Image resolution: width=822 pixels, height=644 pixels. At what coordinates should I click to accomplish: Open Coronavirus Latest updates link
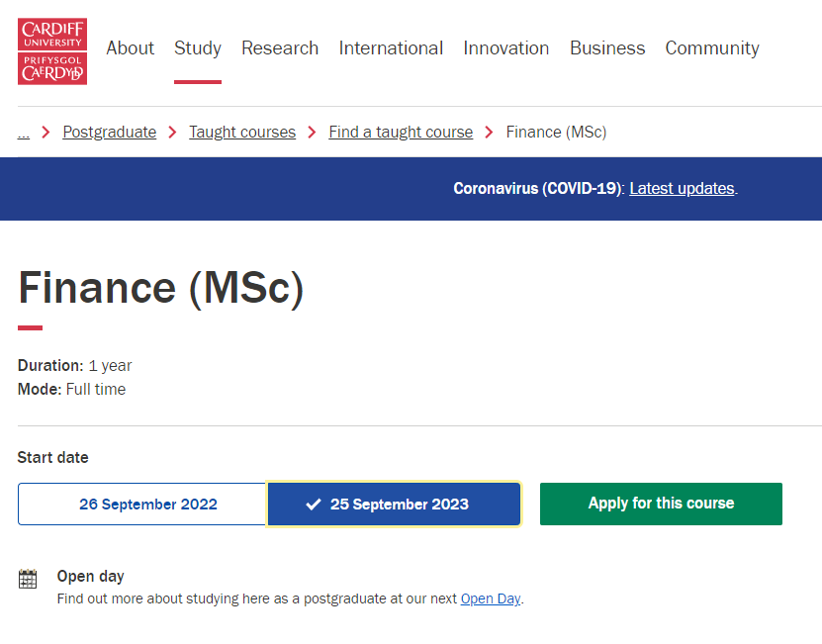tap(682, 189)
